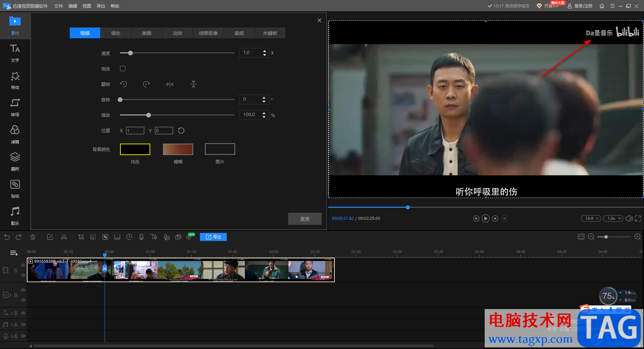Open the mosaic tool in toolbar
The height and width of the screenshot is (349, 644).
click(105, 237)
